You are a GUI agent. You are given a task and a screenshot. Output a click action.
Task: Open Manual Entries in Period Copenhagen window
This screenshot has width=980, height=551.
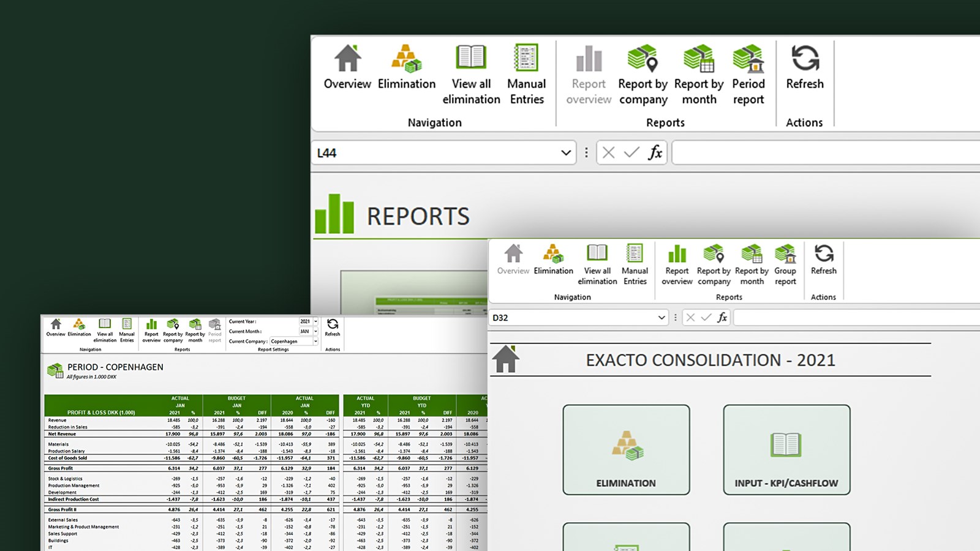(127, 331)
